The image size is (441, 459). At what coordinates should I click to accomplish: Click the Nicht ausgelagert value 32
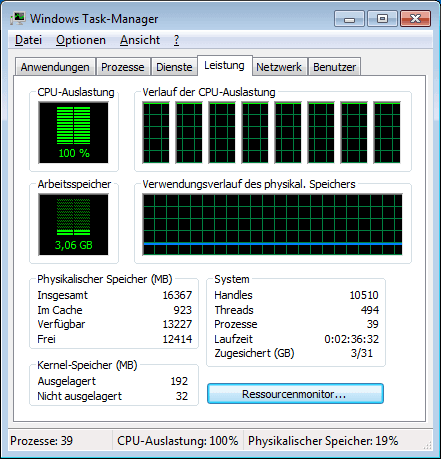[x=182, y=396]
